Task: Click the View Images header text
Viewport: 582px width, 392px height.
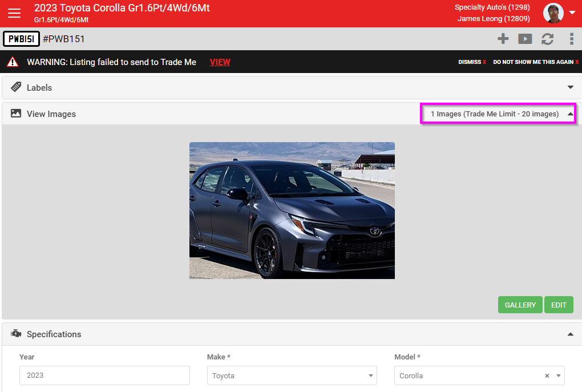Action: click(x=51, y=114)
